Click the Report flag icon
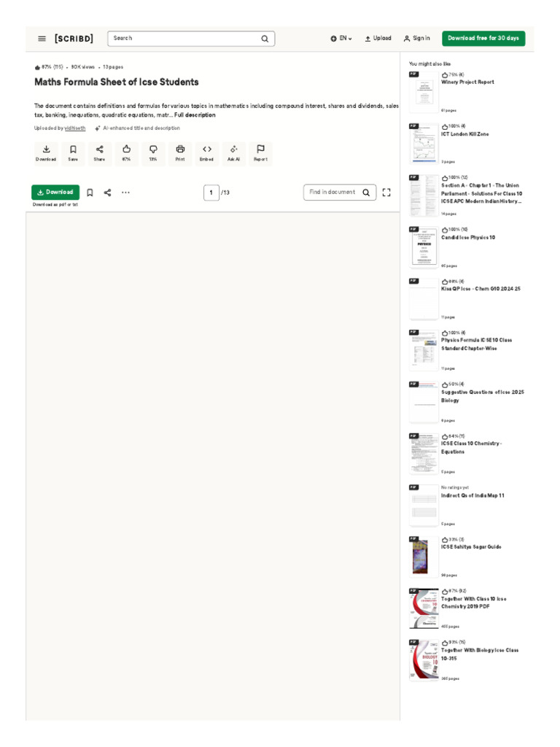The image size is (560, 747). (260, 153)
